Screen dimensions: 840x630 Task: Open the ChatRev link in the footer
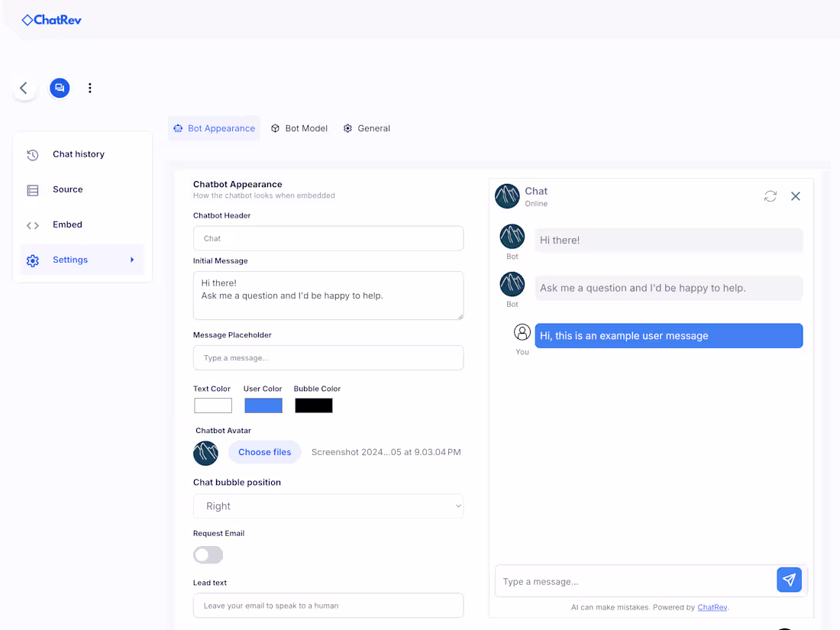(x=712, y=607)
